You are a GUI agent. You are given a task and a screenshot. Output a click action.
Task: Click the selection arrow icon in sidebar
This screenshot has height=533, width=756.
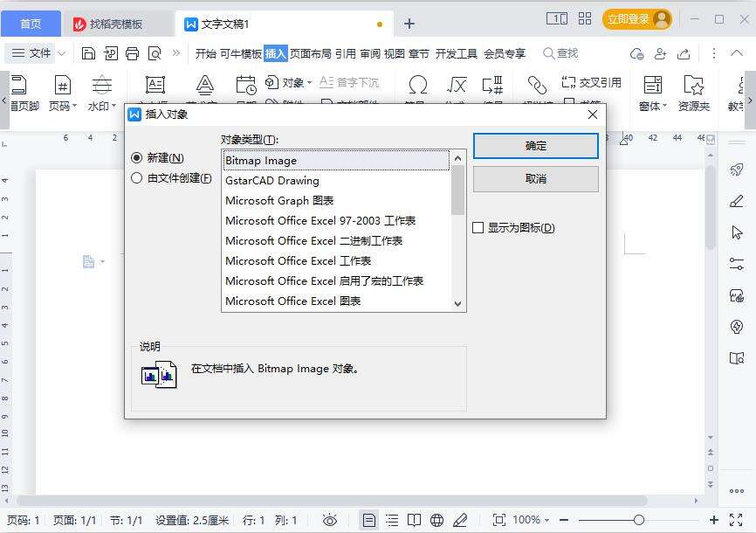(736, 232)
